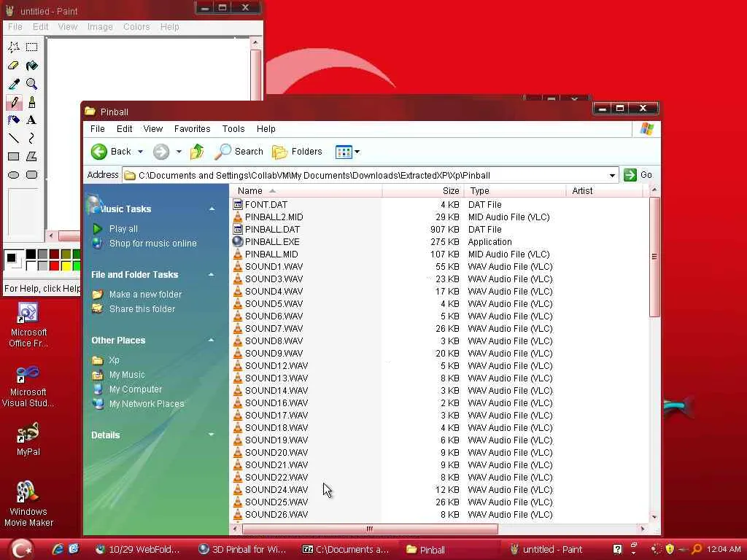Click Share this folder link
Image resolution: width=747 pixels, height=560 pixels.
point(142,309)
